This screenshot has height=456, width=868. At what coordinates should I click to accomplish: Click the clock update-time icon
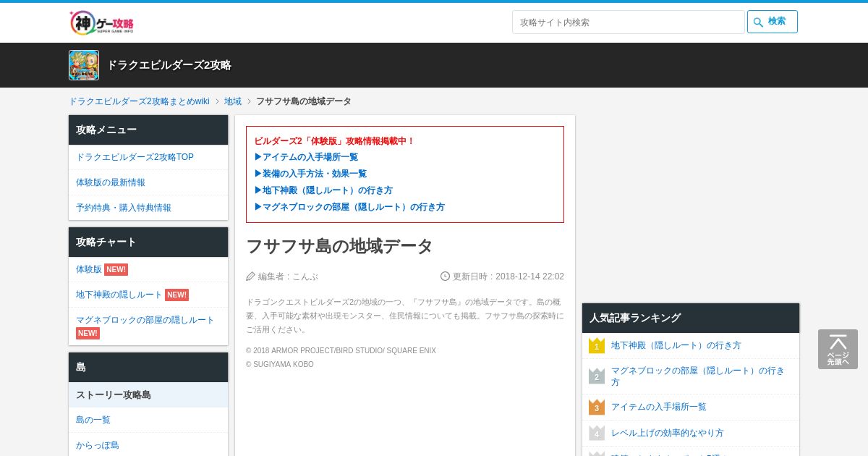[446, 276]
